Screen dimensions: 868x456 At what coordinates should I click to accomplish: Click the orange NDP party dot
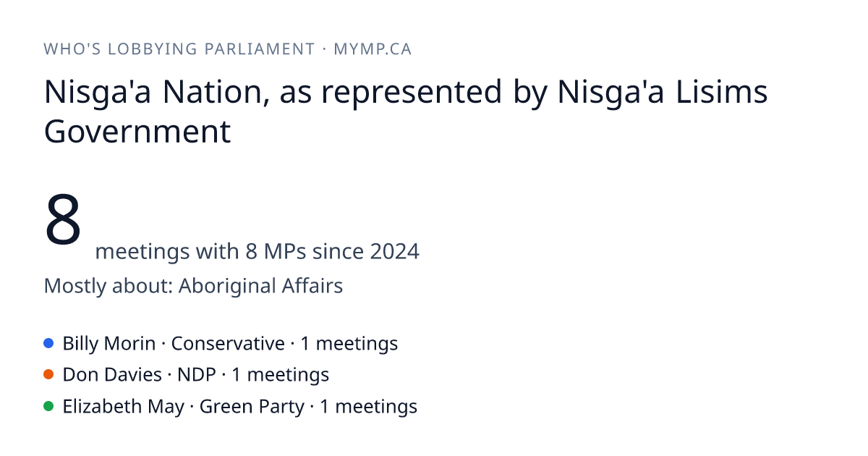coord(49,374)
